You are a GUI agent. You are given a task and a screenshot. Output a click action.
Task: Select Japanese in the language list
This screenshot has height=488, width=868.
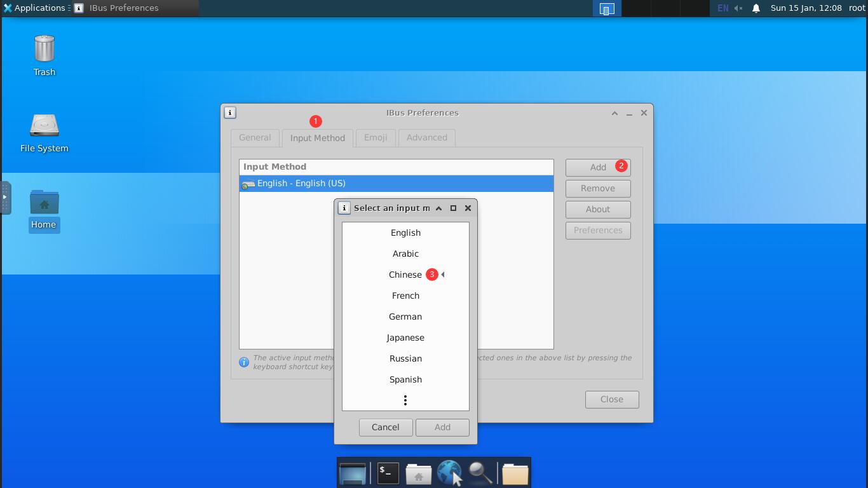click(x=405, y=337)
